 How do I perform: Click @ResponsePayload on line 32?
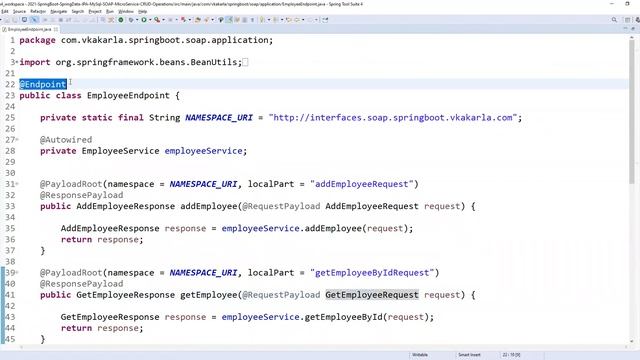82,195
